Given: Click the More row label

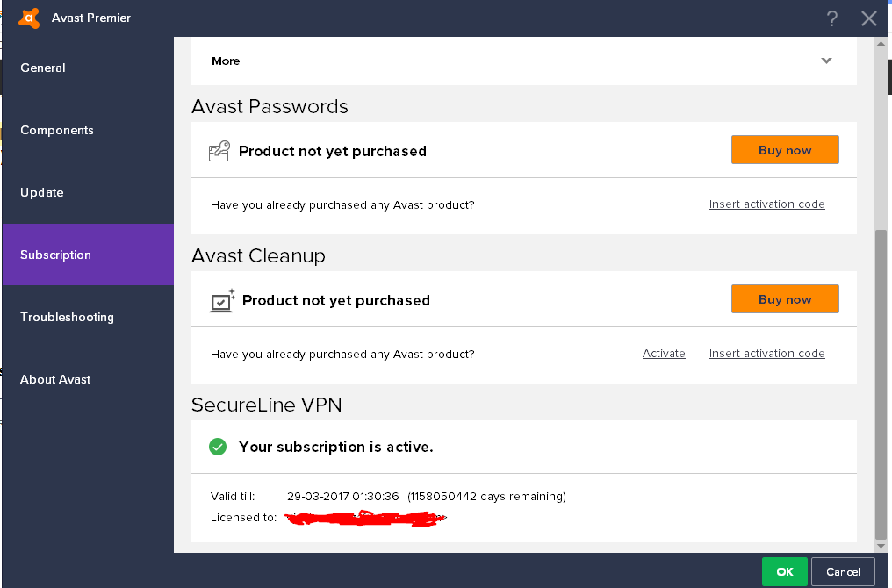Looking at the screenshot, I should coord(226,61).
